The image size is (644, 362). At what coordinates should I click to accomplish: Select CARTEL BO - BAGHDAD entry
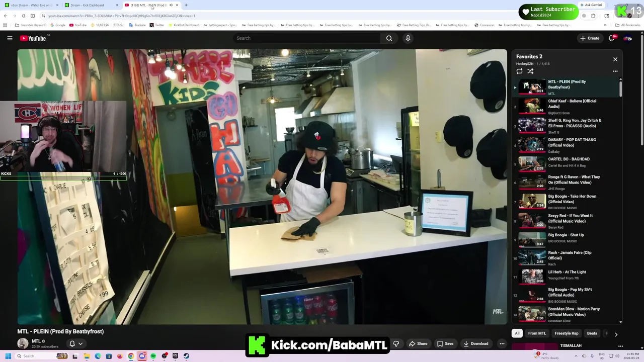pyautogui.click(x=566, y=163)
